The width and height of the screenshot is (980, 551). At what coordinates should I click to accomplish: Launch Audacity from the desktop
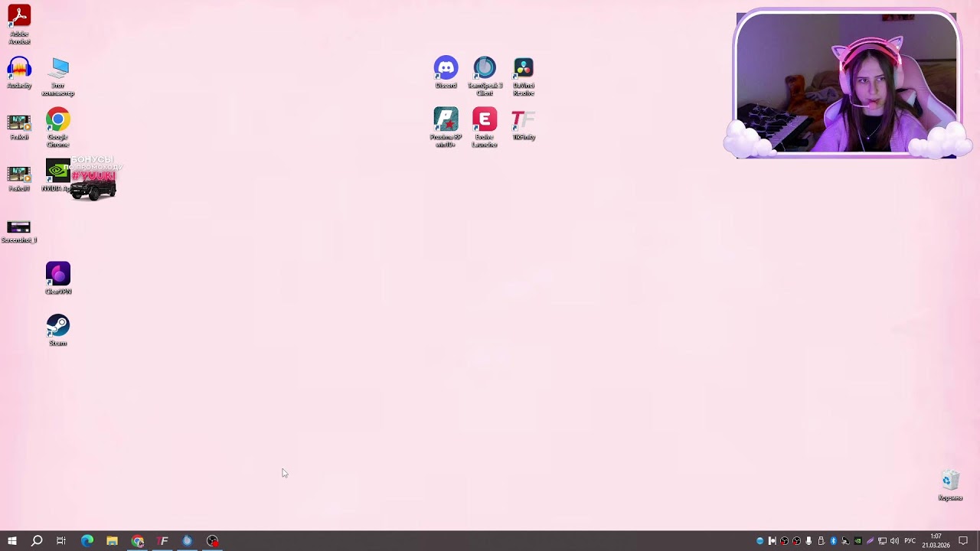tap(19, 73)
